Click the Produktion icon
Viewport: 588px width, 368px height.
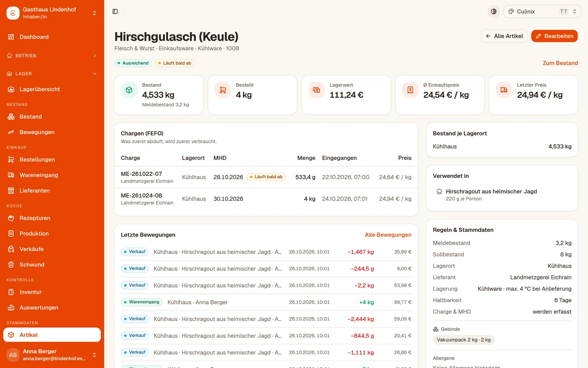pos(11,234)
